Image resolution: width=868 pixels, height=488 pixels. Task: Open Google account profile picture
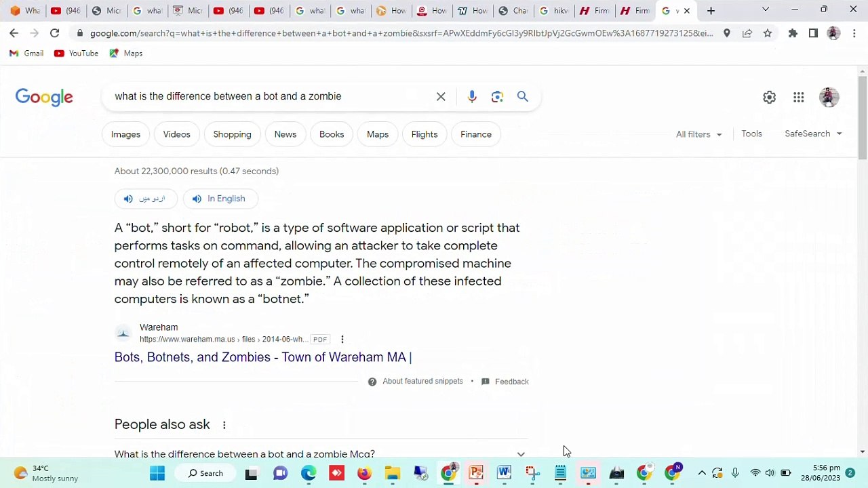[829, 97]
